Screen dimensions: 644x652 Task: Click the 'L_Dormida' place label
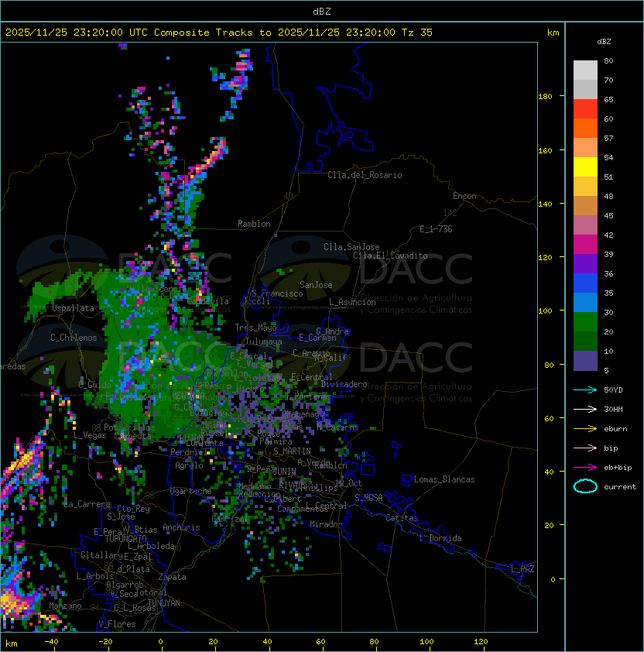click(440, 538)
